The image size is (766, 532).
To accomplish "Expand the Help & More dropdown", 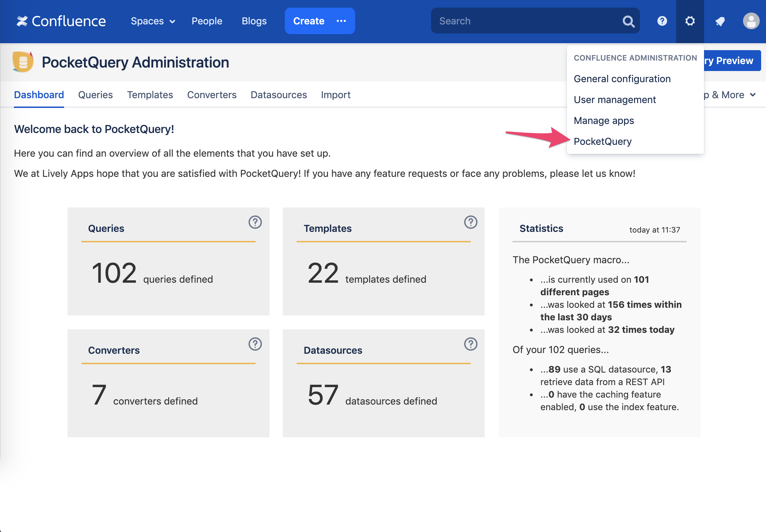I will (x=730, y=95).
